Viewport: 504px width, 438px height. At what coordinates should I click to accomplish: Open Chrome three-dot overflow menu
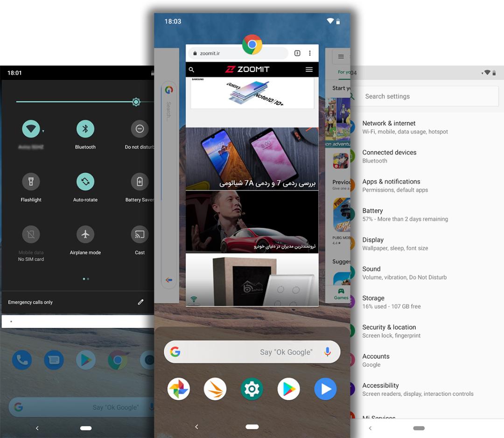pos(310,53)
